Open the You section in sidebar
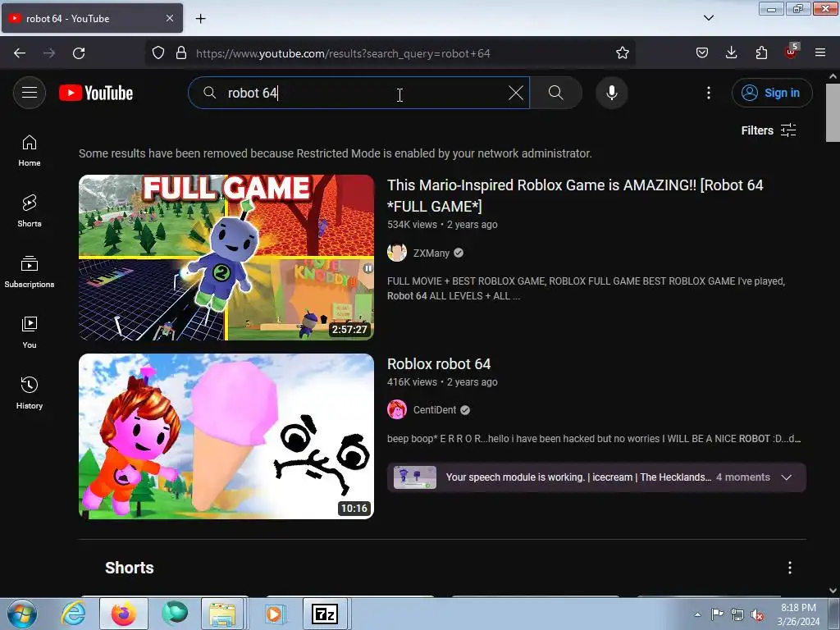 click(x=30, y=333)
